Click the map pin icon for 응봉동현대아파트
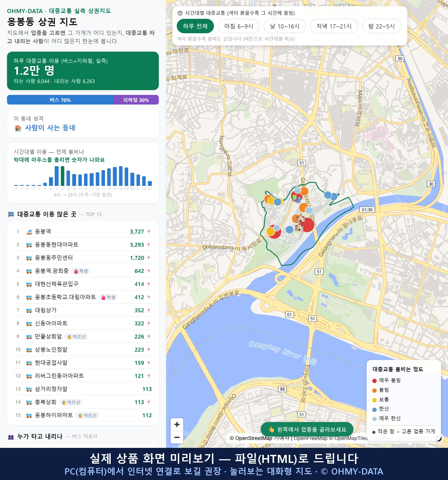This screenshot has width=448, height=480. click(x=149, y=245)
